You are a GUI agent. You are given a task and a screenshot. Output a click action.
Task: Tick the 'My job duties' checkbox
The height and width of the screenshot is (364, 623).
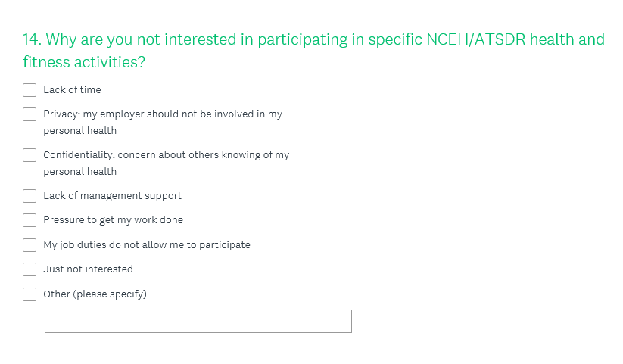tap(30, 245)
